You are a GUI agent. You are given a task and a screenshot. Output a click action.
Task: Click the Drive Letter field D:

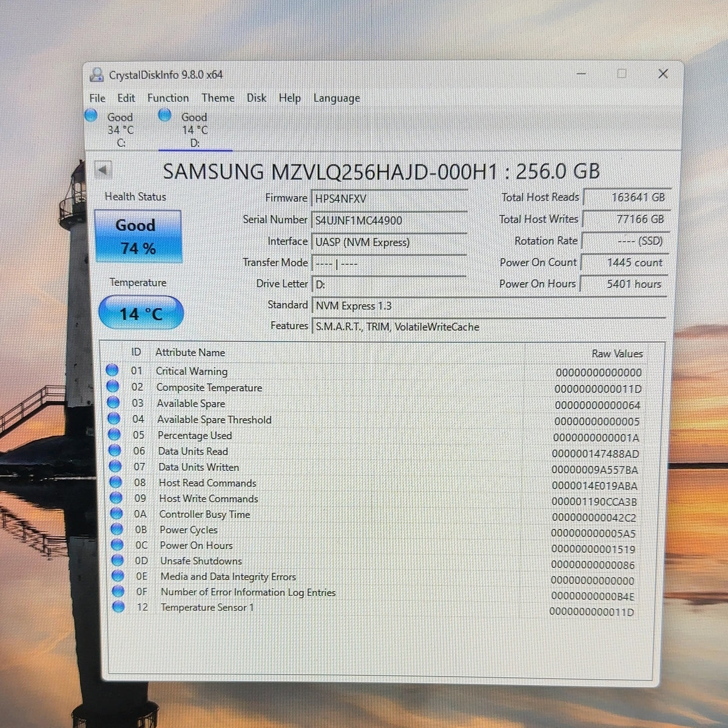[x=389, y=285]
